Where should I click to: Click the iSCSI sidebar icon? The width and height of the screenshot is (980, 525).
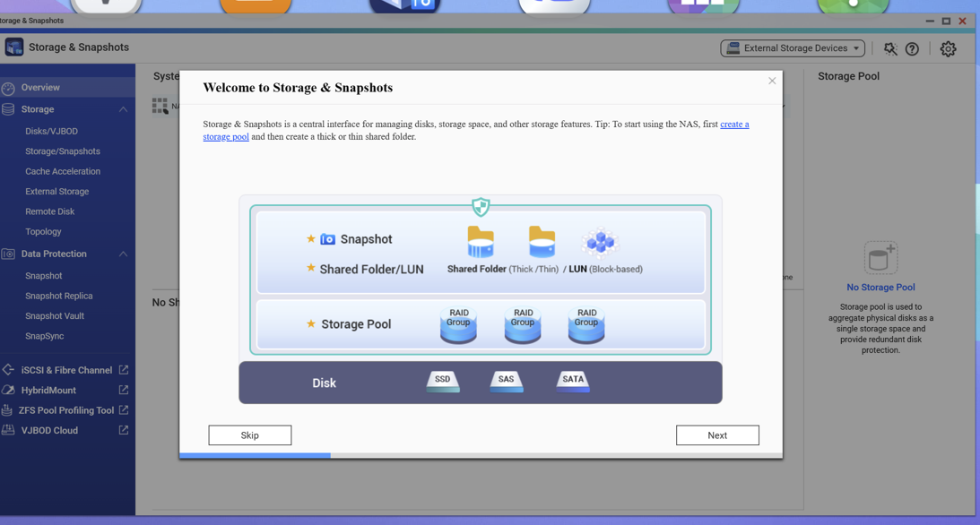pyautogui.click(x=8, y=369)
